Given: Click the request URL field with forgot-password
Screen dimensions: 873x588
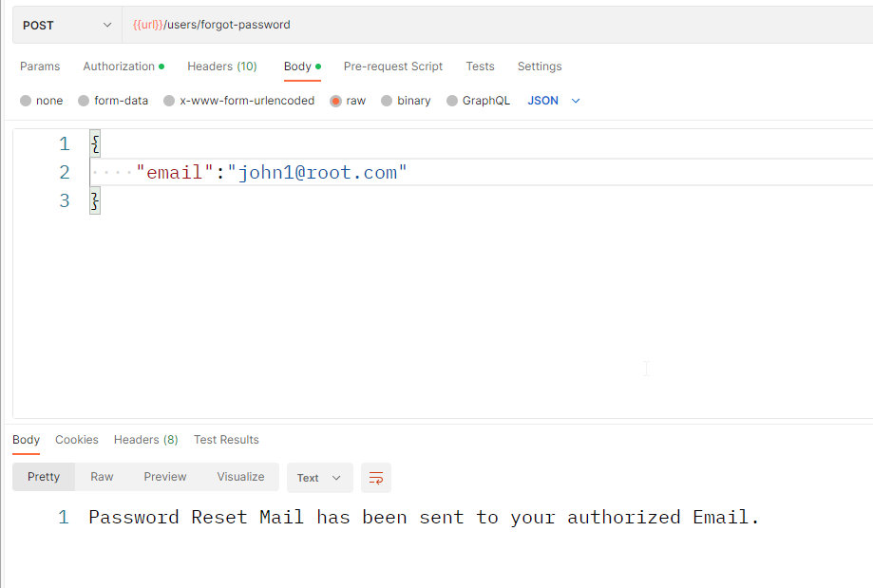Looking at the screenshot, I should (x=497, y=25).
